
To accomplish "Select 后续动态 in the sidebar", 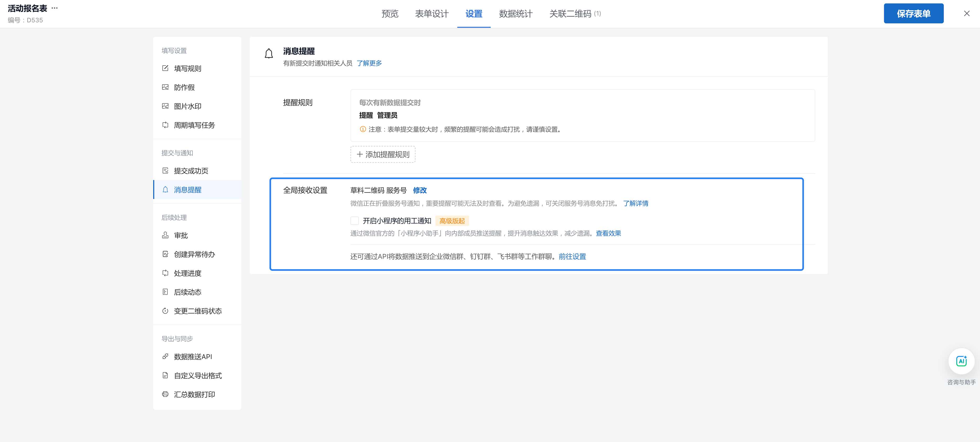I will pos(197,292).
